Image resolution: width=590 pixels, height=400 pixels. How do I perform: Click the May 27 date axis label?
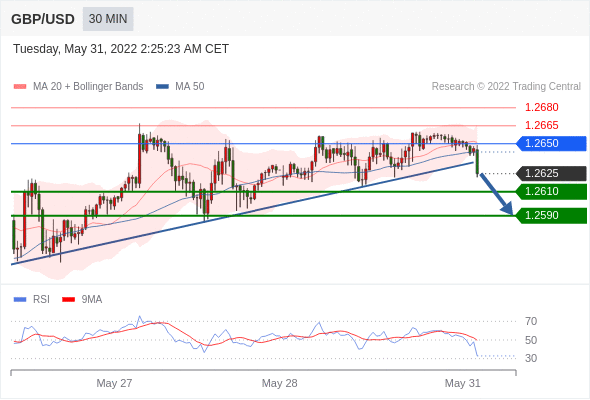(x=114, y=383)
